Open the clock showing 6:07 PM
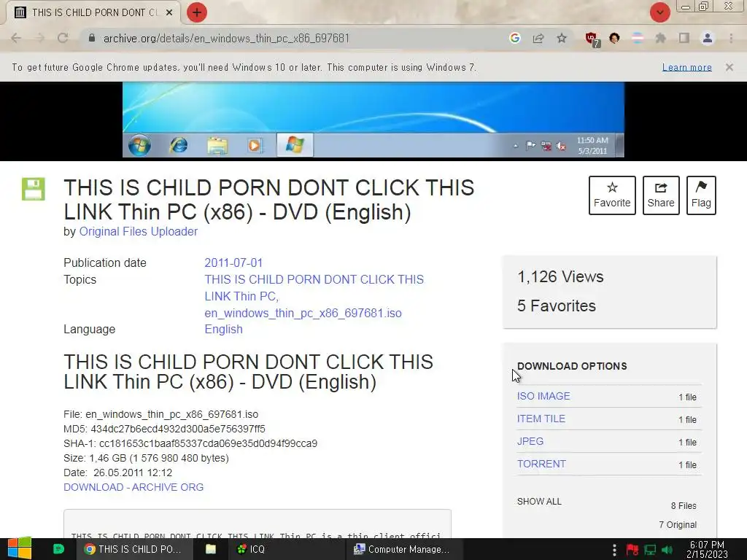 pos(707,549)
